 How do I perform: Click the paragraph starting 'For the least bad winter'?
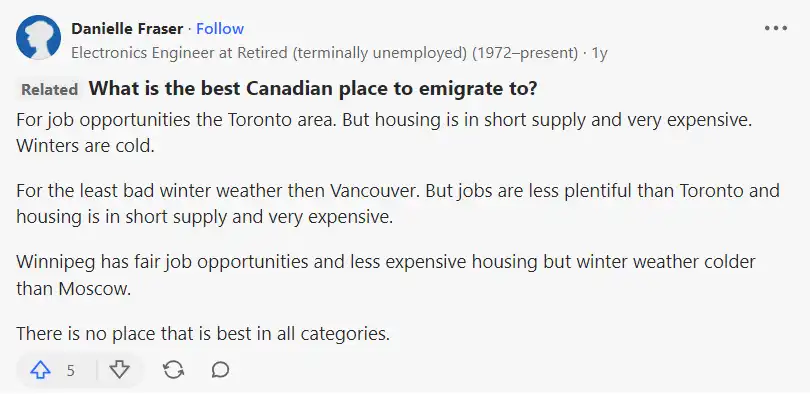(398, 203)
